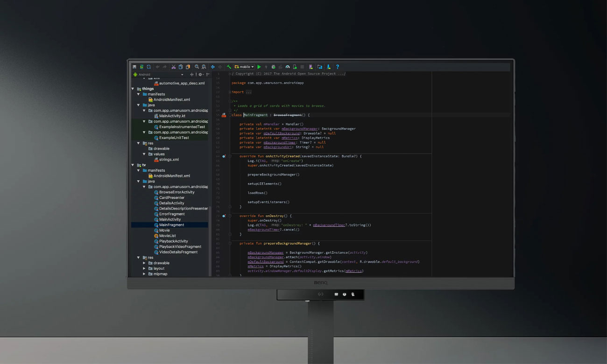
Task: Click override gutter marker beside onDestroy
Action: click(x=224, y=216)
